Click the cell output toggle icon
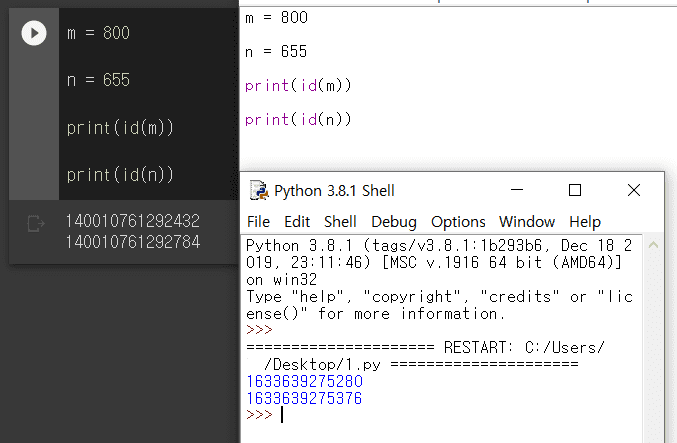The height and width of the screenshot is (443, 677). tap(36, 223)
